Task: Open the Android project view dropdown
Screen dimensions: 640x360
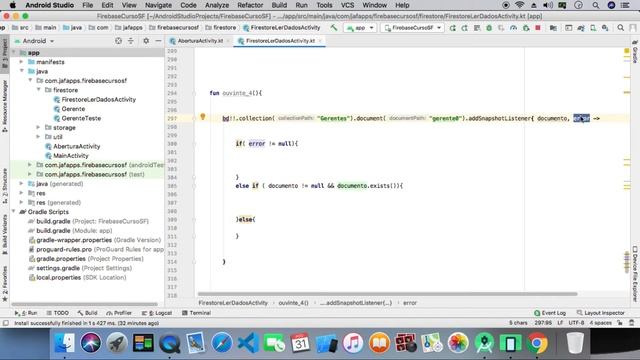Action: point(35,41)
